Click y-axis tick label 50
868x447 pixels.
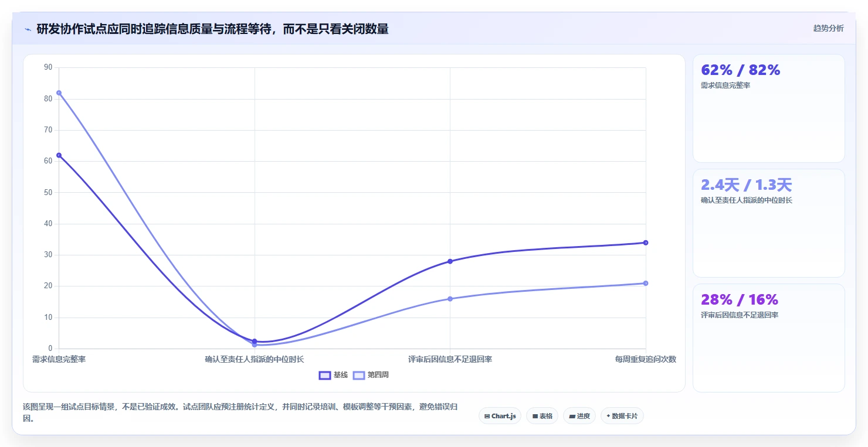[48, 192]
